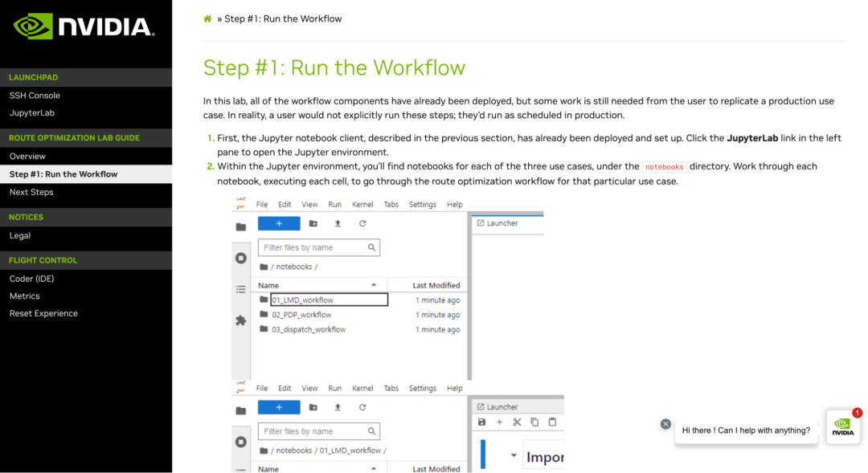Click the Kernel menu in Jupyter image

[362, 205]
